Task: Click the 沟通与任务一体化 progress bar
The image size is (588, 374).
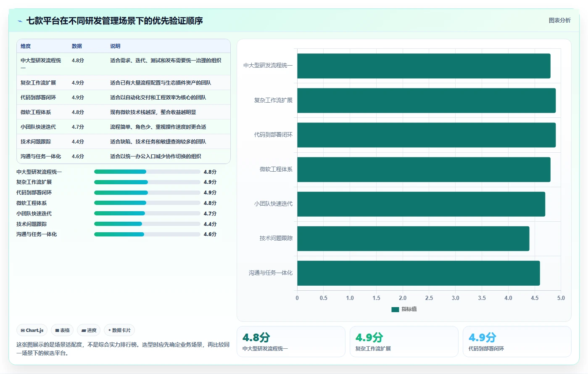Action: [147, 234]
